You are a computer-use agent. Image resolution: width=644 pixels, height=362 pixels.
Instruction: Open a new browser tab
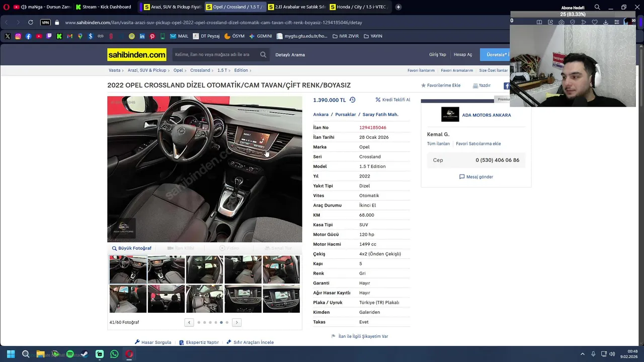point(398,7)
